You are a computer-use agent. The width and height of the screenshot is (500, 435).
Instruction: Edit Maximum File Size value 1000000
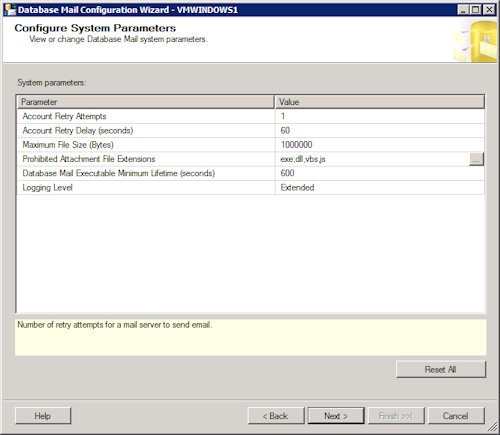click(x=380, y=145)
